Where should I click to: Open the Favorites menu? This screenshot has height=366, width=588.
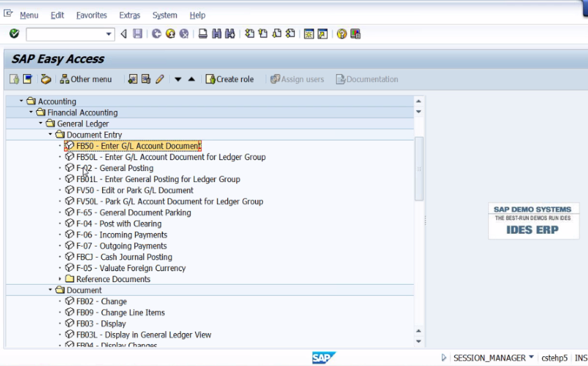point(92,15)
